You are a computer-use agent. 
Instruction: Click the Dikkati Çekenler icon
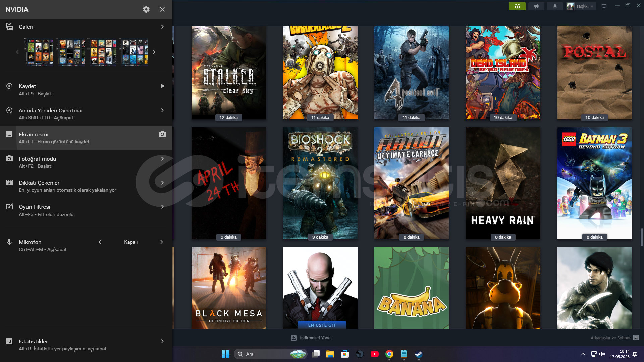click(x=9, y=183)
